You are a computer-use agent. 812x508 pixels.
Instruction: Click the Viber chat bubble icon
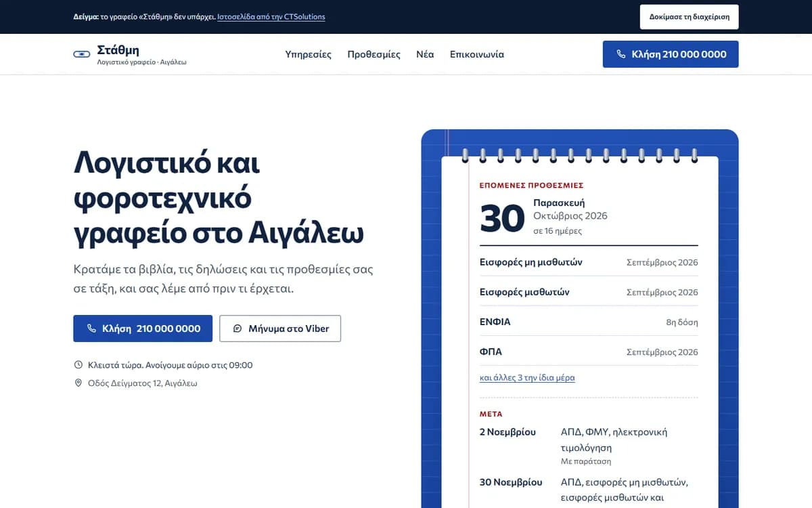click(x=238, y=329)
